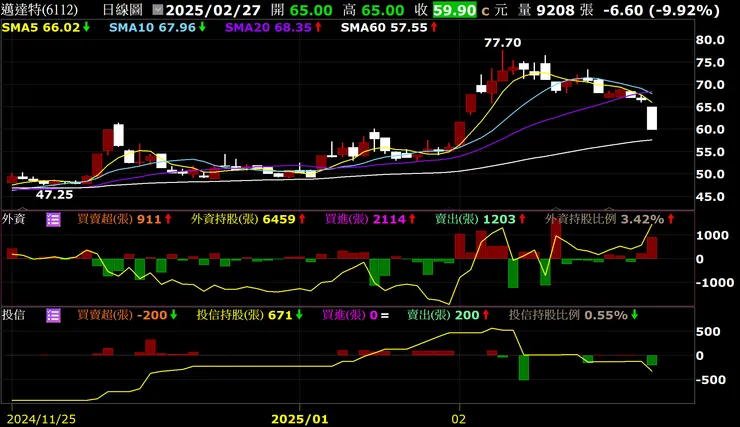740x427 pixels.
Task: Select the 日線圖 chart type label
Action: coord(122,10)
